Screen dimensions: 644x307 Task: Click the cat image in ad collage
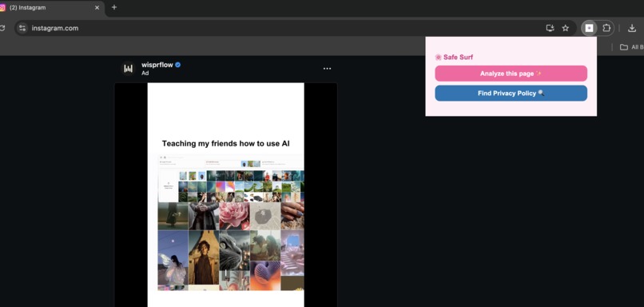[234, 250]
